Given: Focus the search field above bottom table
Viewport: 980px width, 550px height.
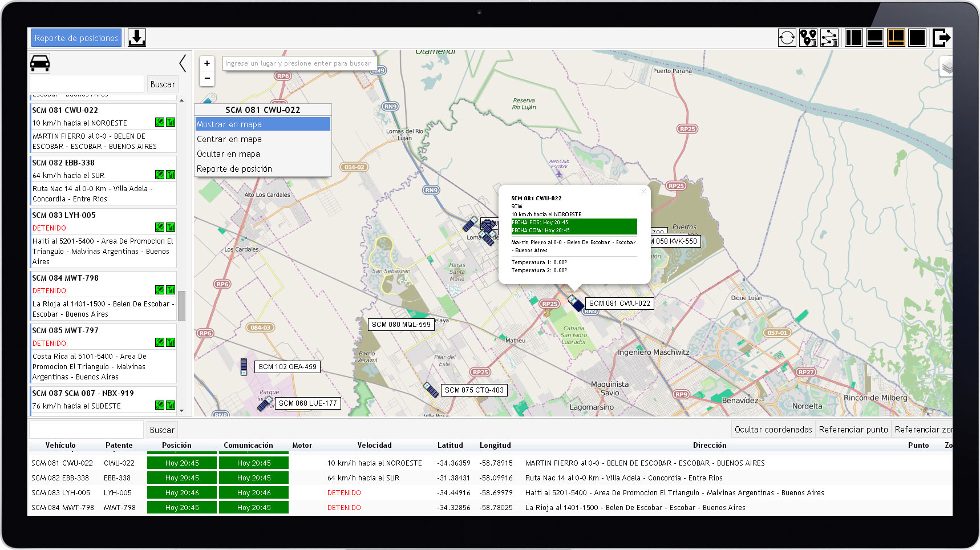Looking at the screenshot, I should point(86,430).
